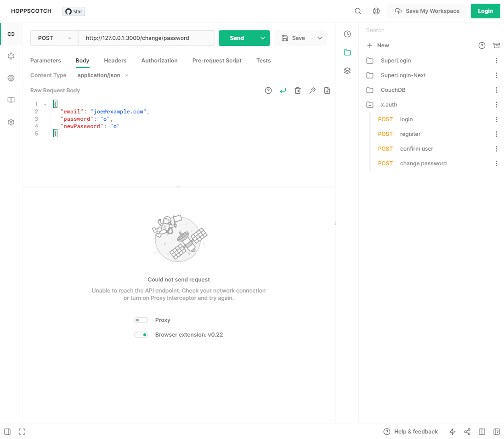The image size is (504, 439).
Task: Enter zen fullscreen mode icon
Action: [22, 432]
